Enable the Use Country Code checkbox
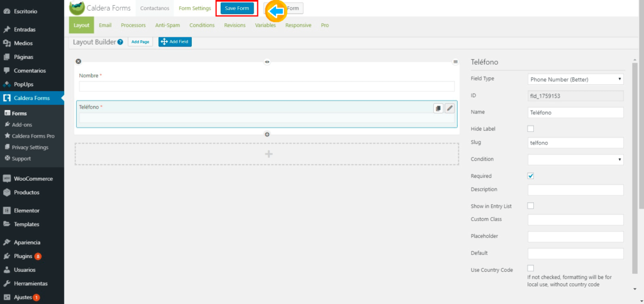This screenshot has width=644, height=304. tap(530, 268)
